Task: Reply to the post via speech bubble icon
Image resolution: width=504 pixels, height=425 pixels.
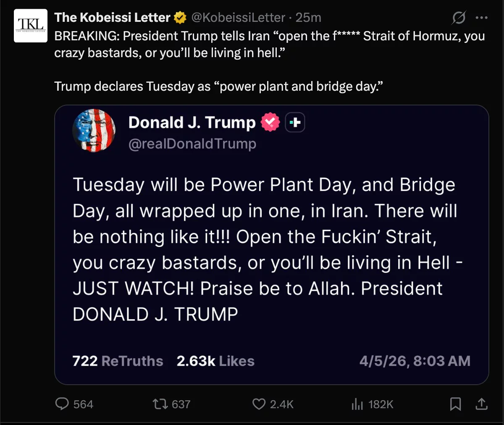Action: pos(62,404)
